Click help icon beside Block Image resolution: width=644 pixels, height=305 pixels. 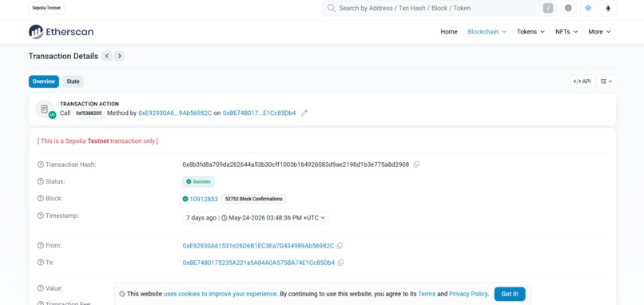(x=40, y=198)
